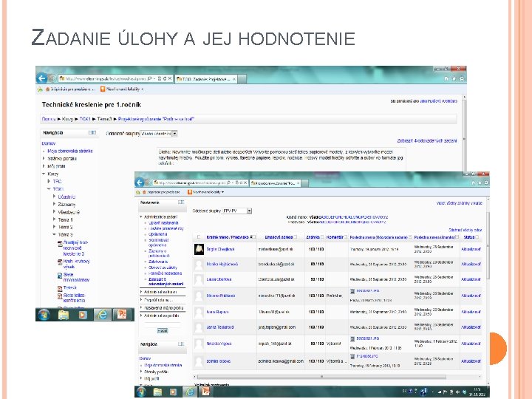The width and height of the screenshot is (532, 399).
Task: Click the dock icon beside the Nastavenia block header
Action: coord(181,202)
